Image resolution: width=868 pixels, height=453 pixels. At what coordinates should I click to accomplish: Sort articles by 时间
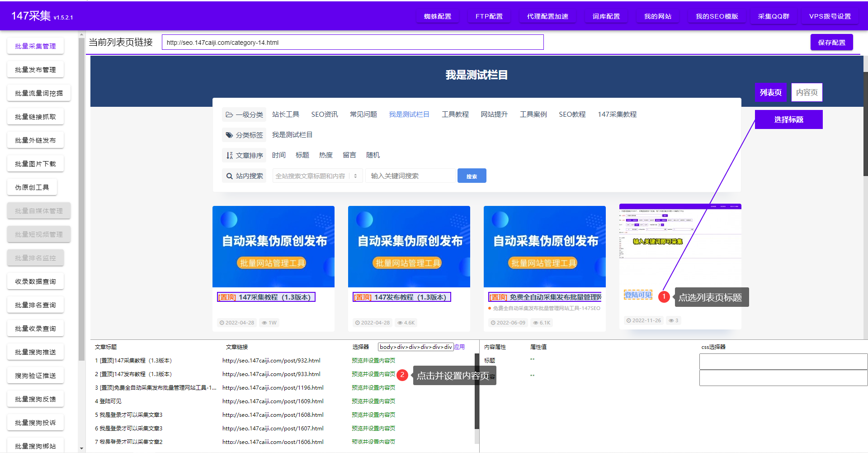[279, 155]
